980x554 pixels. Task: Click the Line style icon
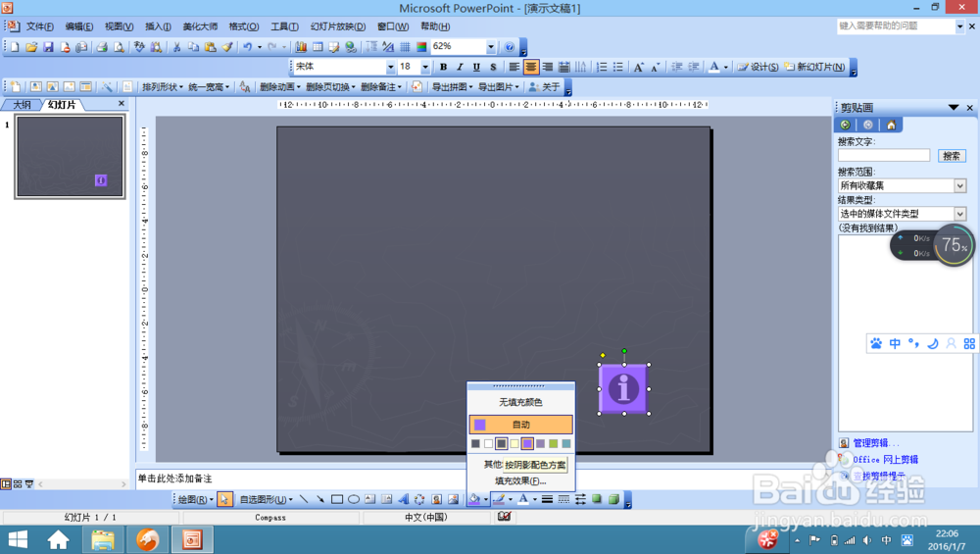tap(547, 499)
